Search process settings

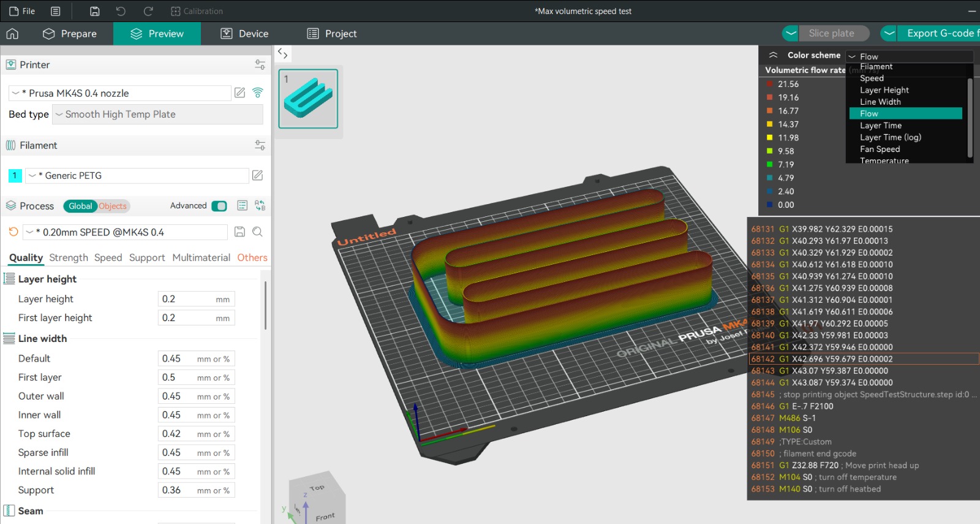pos(258,232)
